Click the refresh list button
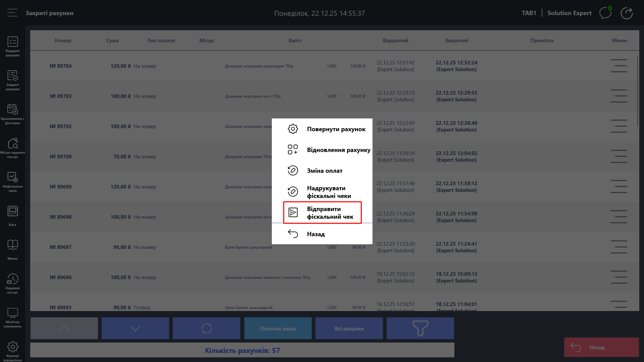Image resolution: width=644 pixels, height=362 pixels. (x=206, y=328)
